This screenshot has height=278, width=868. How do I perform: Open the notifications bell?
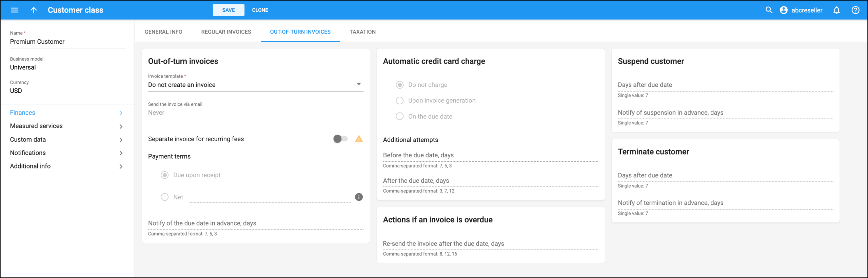click(836, 10)
